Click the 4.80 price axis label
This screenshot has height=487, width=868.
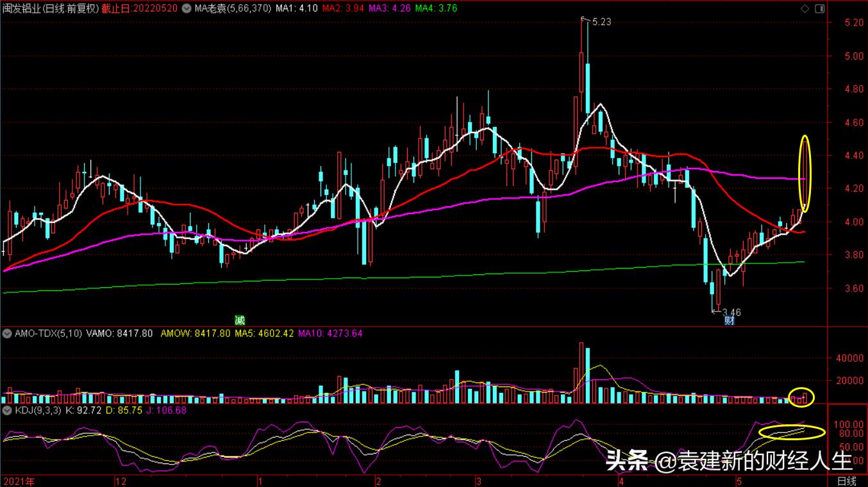[853, 90]
